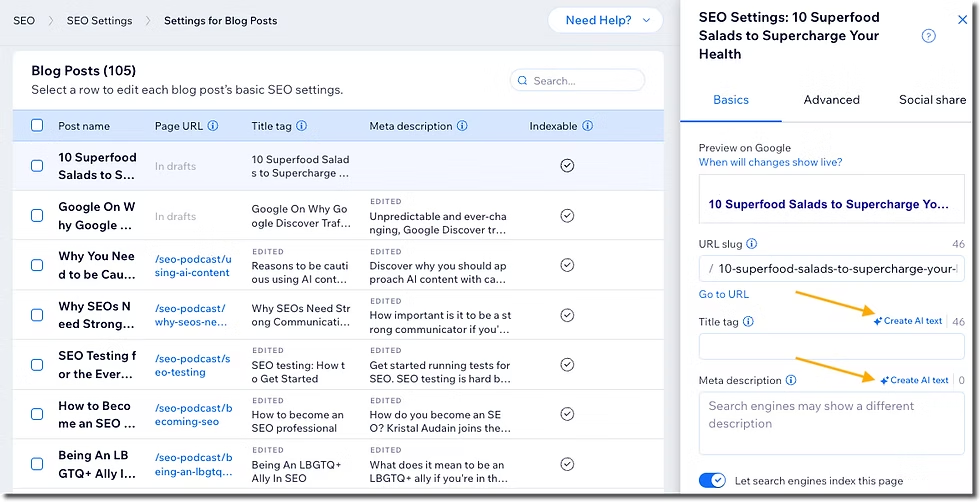
Task: Check the Being An LBGTQ+ Ally post
Action: [37, 464]
